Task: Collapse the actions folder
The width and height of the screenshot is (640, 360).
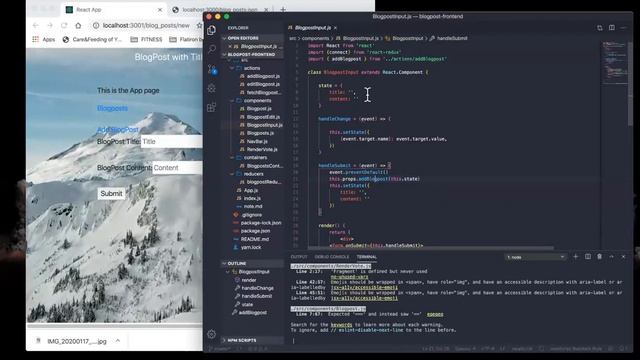Action: pyautogui.click(x=252, y=68)
